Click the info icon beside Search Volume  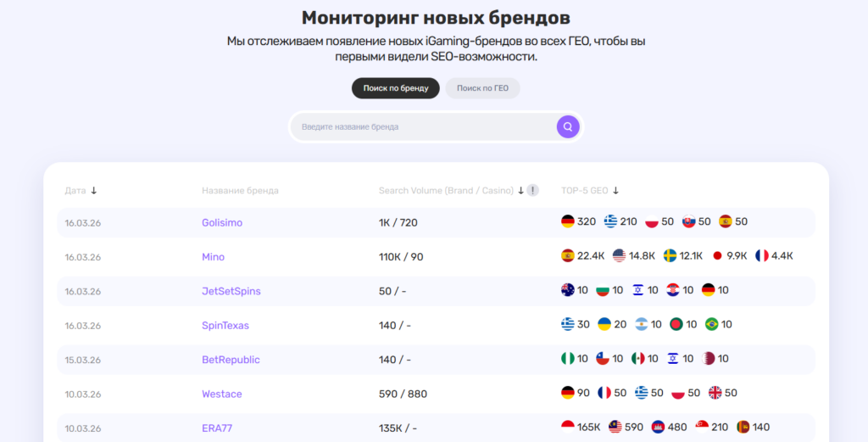532,191
